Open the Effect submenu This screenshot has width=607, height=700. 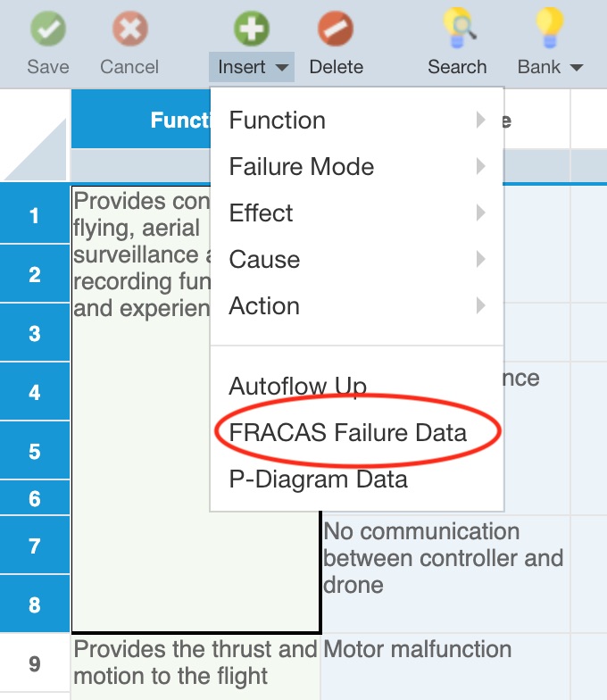click(x=357, y=212)
